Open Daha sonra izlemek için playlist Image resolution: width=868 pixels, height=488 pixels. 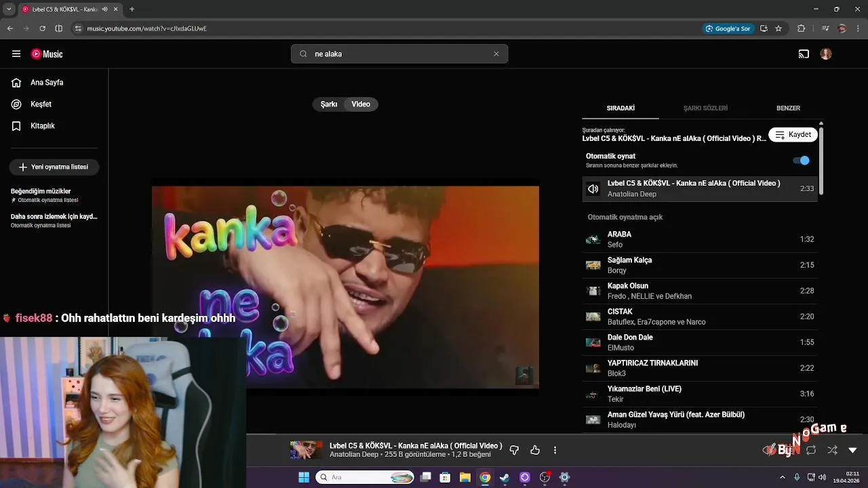coord(54,220)
